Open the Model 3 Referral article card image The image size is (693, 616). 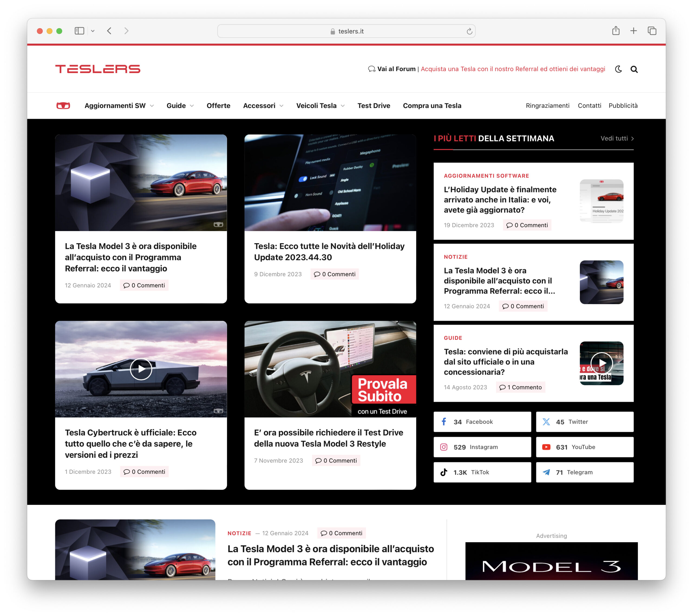(x=141, y=183)
